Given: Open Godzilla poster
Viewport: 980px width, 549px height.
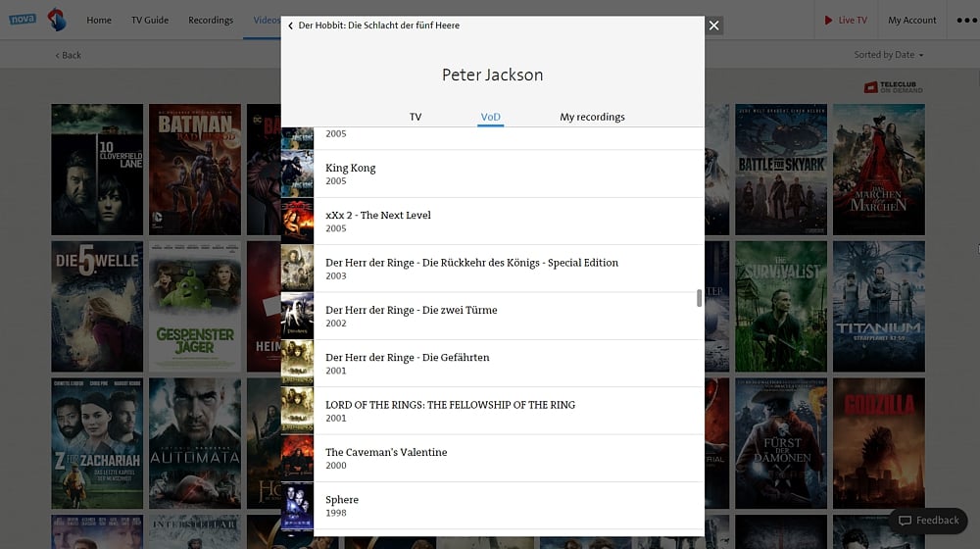Looking at the screenshot, I should (x=879, y=443).
